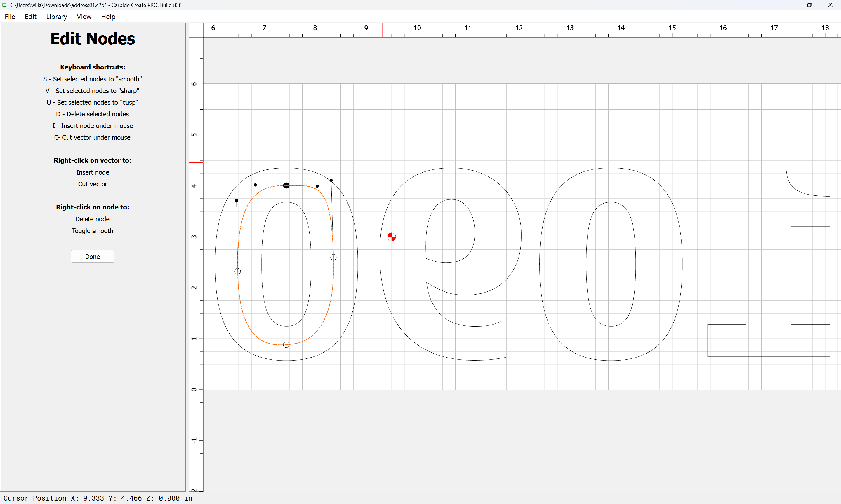Open the View menu
This screenshot has height=504, width=841.
(84, 17)
